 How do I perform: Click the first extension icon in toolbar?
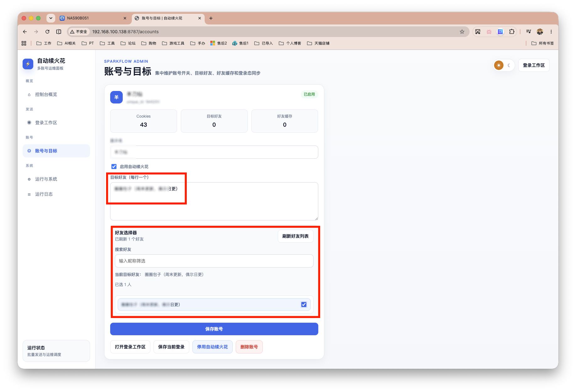(478, 32)
